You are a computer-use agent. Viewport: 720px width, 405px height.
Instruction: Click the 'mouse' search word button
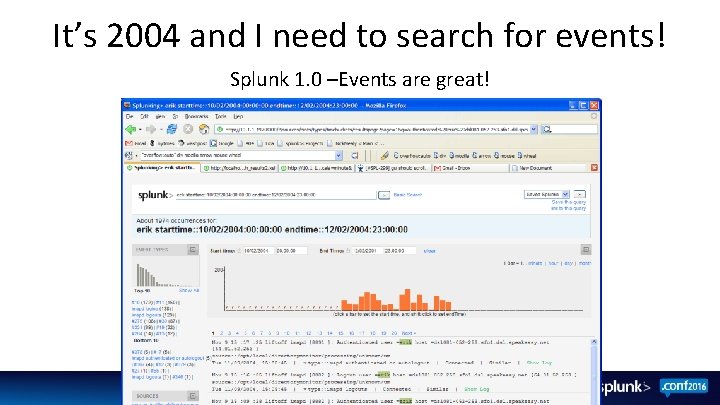504,156
